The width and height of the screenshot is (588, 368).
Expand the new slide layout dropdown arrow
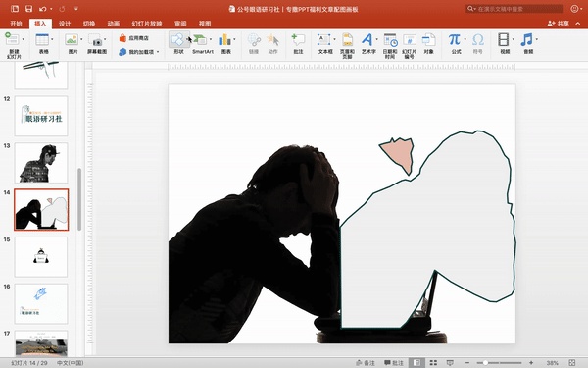click(x=24, y=39)
